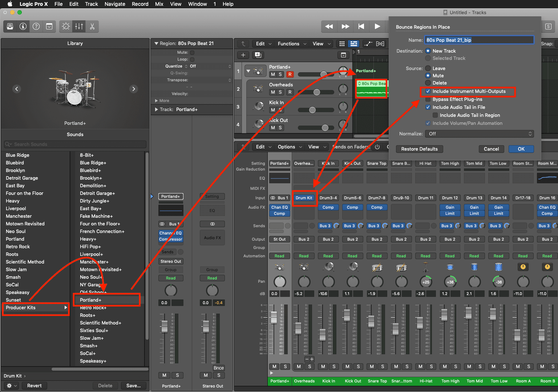Collapse Region 80s Pop Beat 21 triangle

(x=156, y=44)
